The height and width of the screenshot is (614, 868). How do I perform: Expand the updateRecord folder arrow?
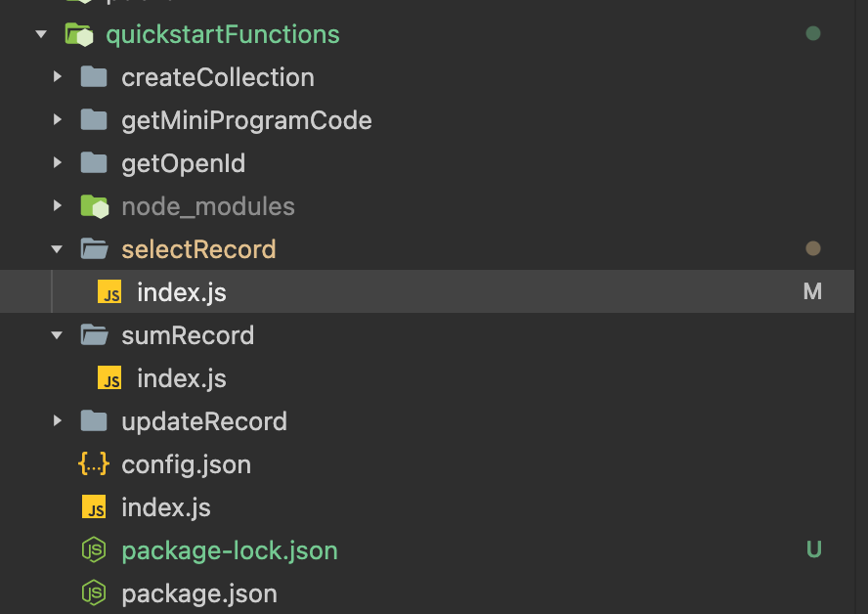(58, 421)
